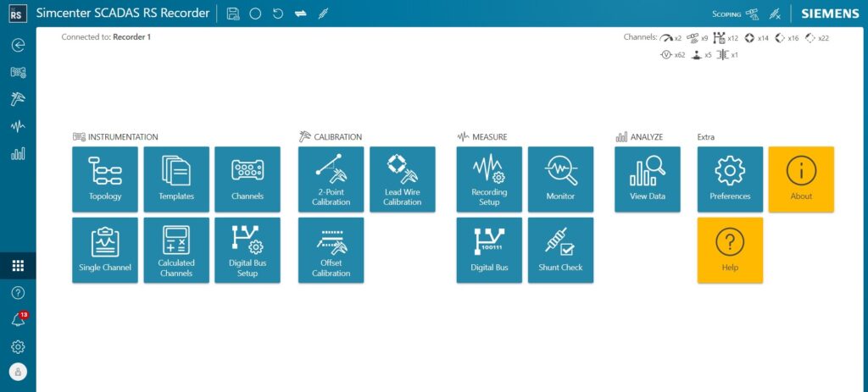Launch 2-Point Calibration
This screenshot has width=868, height=392.
(331, 179)
